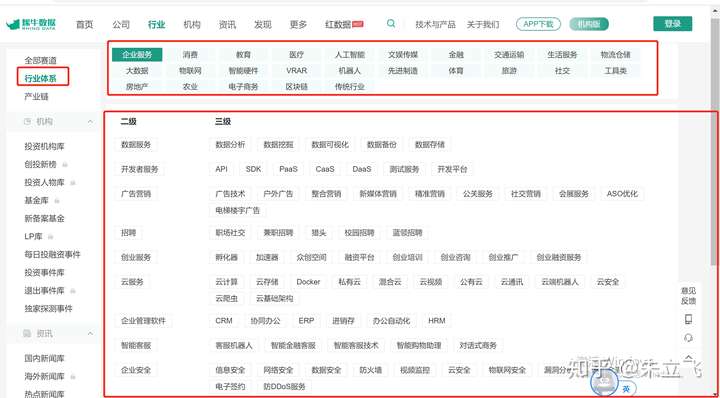This screenshot has height=398, width=720.
Task: Open 产业链 in the left sidebar
Action: click(36, 96)
